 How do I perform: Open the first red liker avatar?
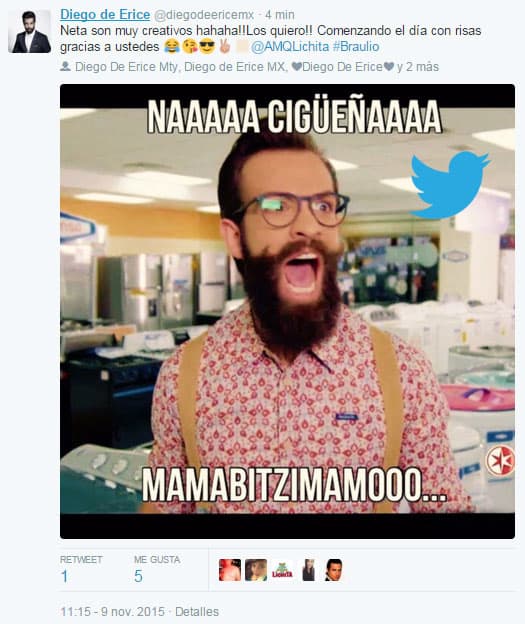click(x=230, y=570)
